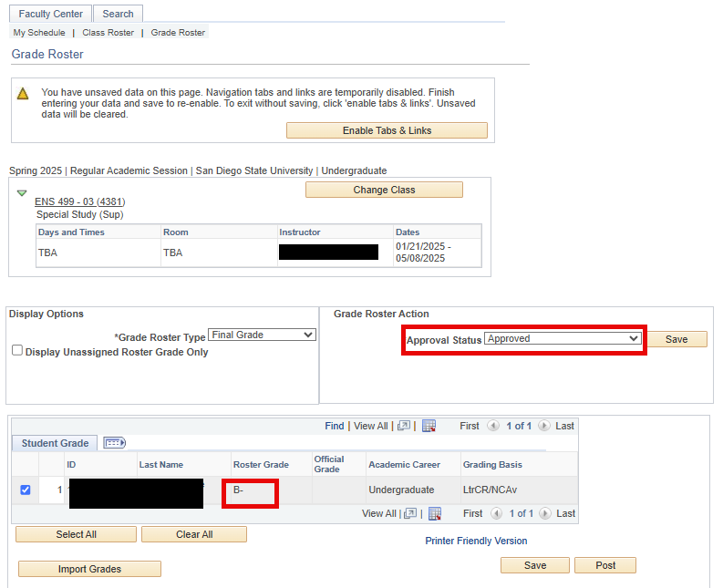Show all columns icon beside Student Grade tab
The image size is (723, 588).
(114, 443)
